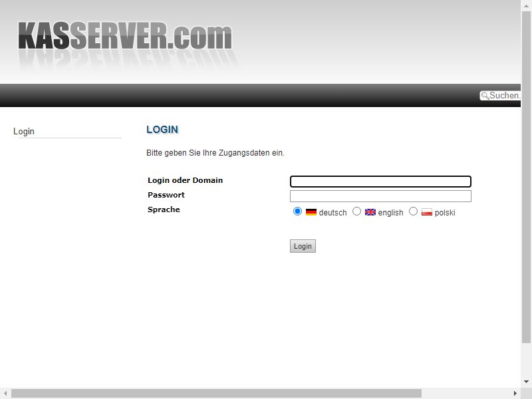532x399 pixels.
Task: Click the British flag icon
Action: coord(370,212)
